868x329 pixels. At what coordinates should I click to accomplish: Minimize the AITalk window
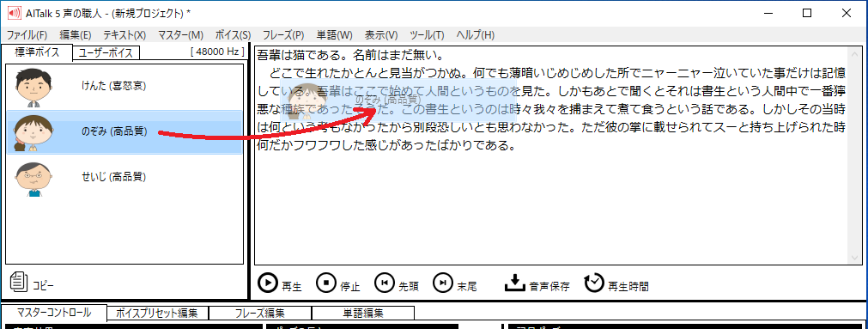click(x=768, y=13)
